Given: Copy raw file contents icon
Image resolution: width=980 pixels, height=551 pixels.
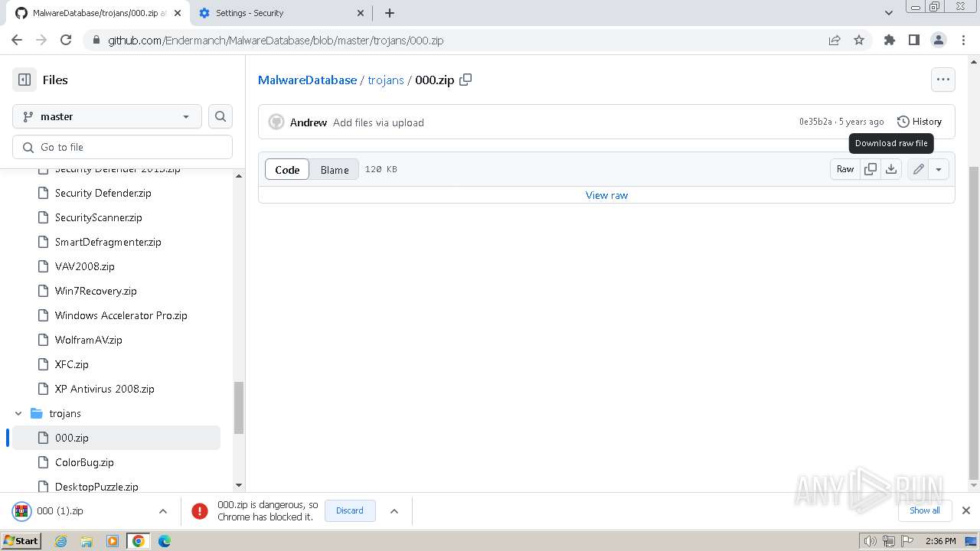Looking at the screenshot, I should tap(871, 169).
